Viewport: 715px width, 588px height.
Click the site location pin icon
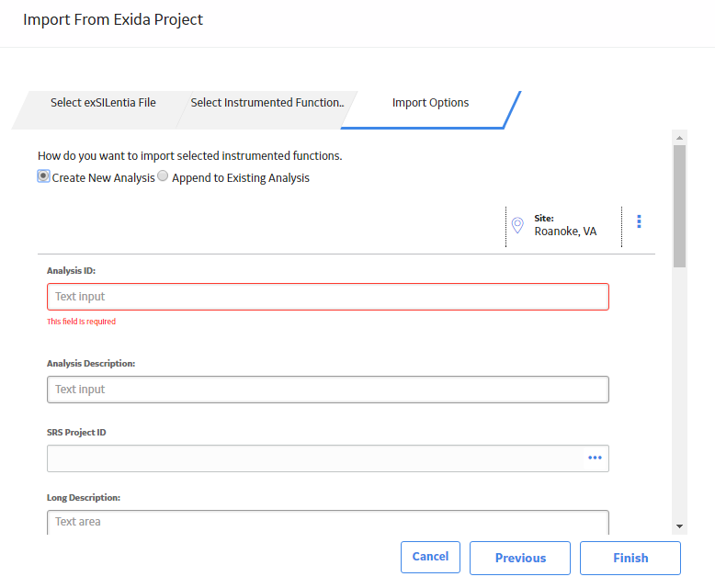pos(517,225)
